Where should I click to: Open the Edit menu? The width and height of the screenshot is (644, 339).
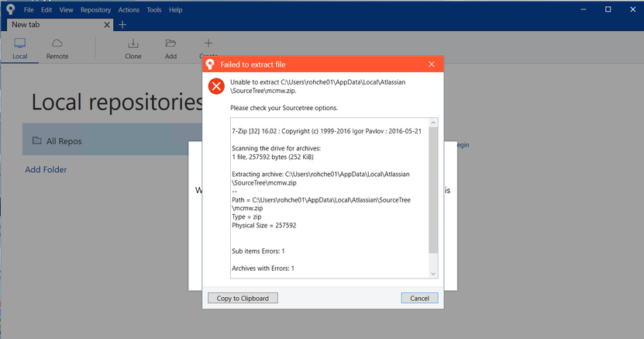coord(46,10)
